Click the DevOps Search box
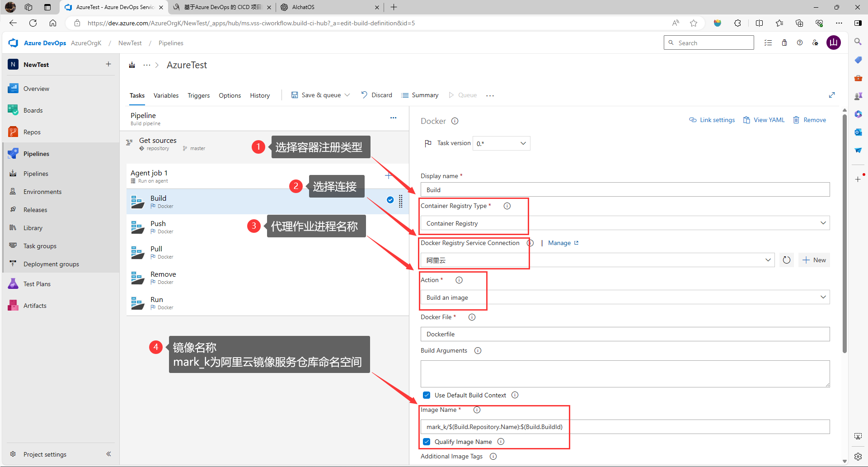 [708, 43]
